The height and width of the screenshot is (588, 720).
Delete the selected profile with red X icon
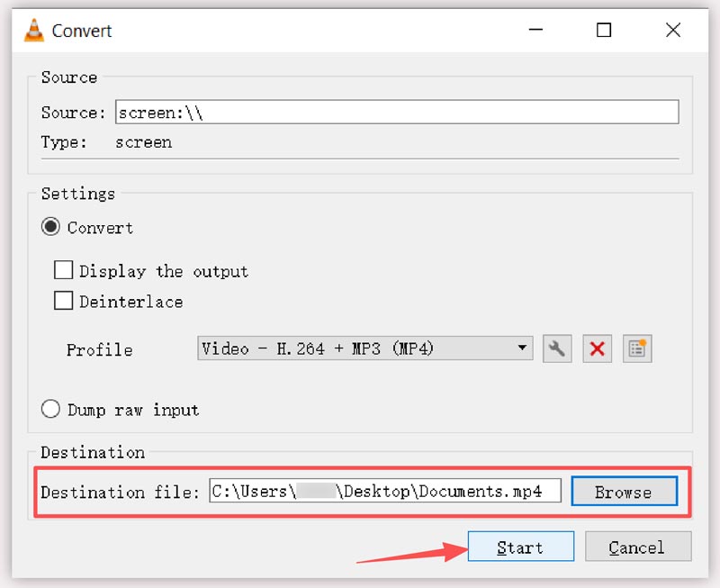coord(597,349)
